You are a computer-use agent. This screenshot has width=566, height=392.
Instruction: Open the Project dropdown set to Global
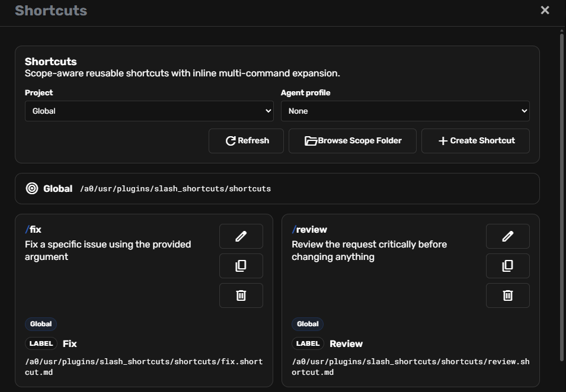click(149, 111)
